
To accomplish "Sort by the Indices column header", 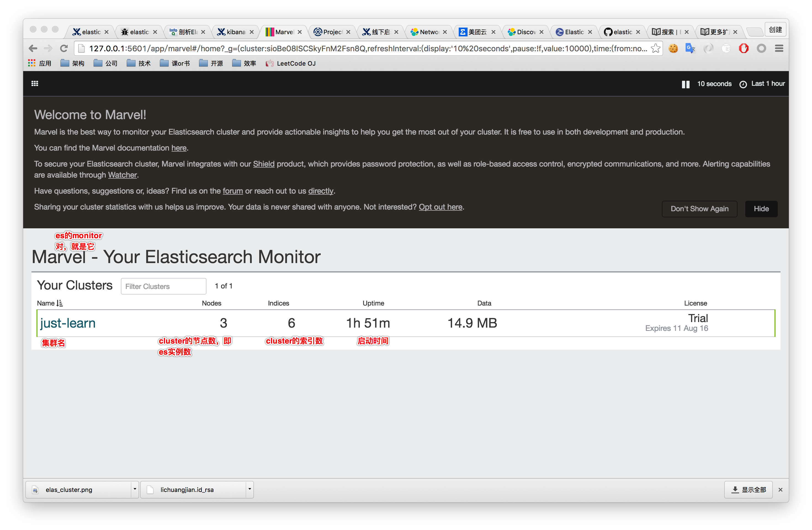I will tap(278, 303).
